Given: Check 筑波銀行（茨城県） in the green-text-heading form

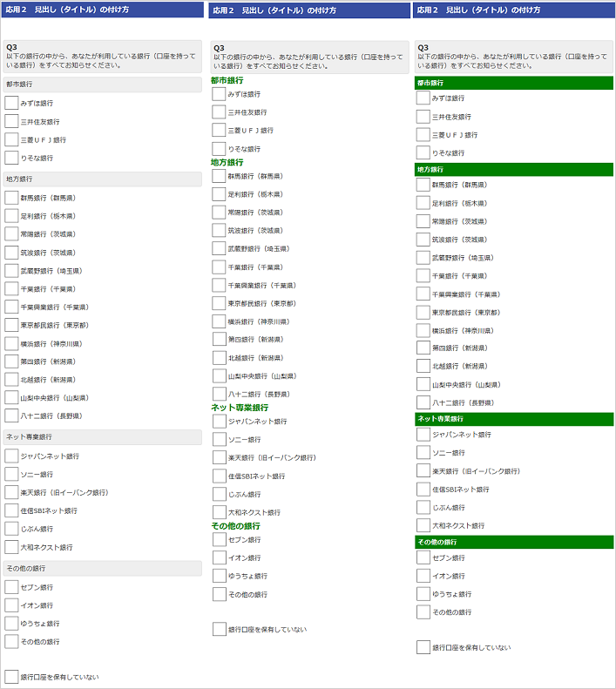Looking at the screenshot, I should click(x=219, y=230).
